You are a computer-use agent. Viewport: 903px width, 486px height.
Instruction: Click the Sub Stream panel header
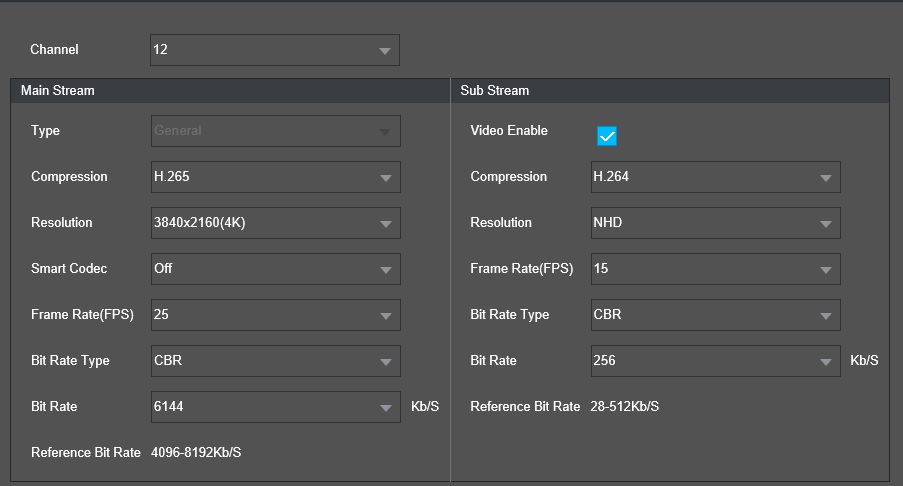(x=670, y=91)
